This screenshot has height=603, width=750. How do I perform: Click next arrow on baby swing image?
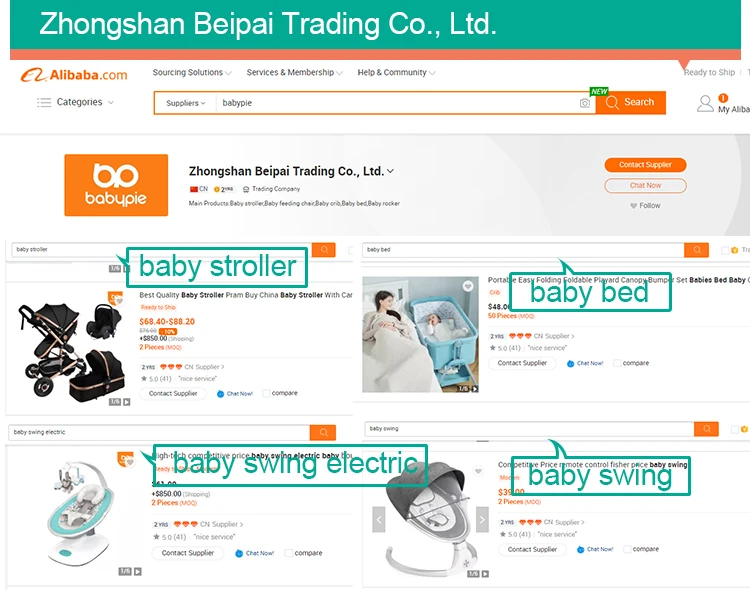click(x=482, y=519)
